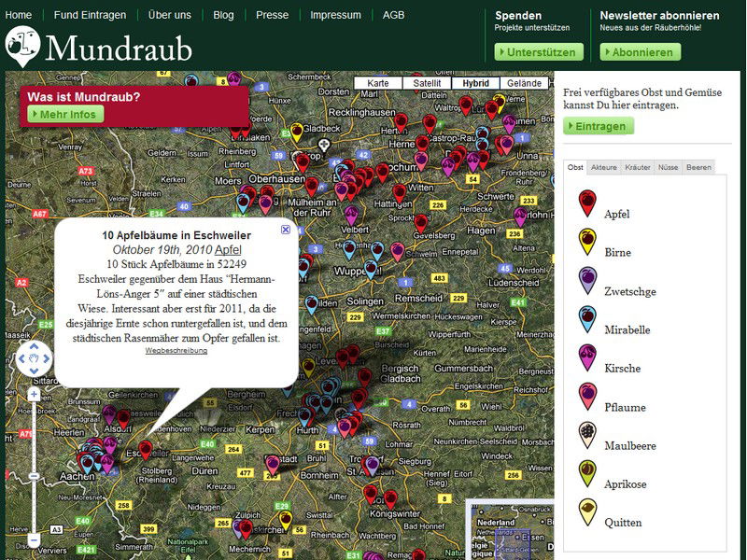The image size is (747, 560).
Task: Zoom out with the map minus button
Action: (x=34, y=539)
